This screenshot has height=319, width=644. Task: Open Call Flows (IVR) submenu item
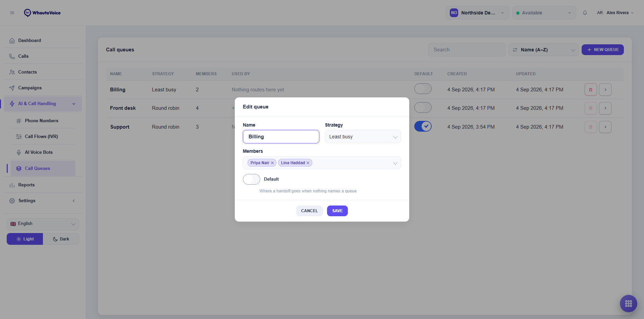click(x=43, y=136)
